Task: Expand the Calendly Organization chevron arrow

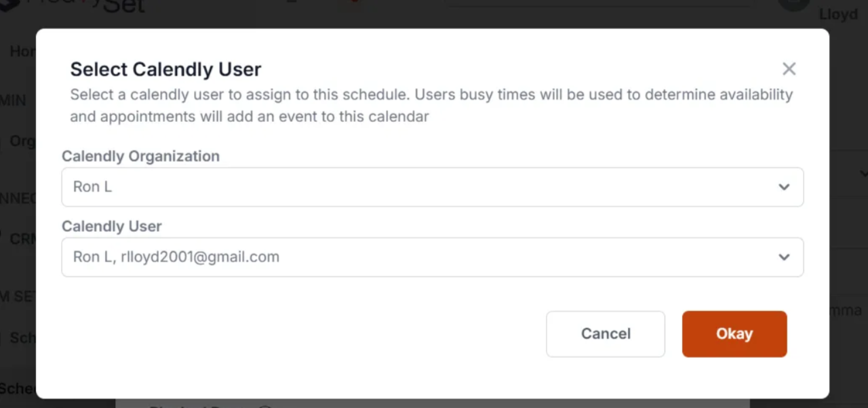Action: click(784, 187)
